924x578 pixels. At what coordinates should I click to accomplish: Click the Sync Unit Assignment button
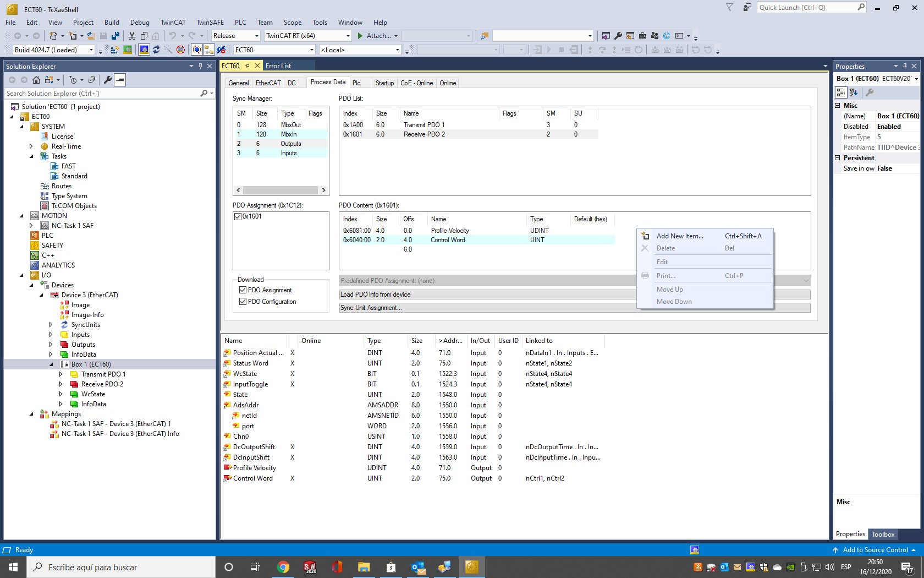(x=575, y=308)
